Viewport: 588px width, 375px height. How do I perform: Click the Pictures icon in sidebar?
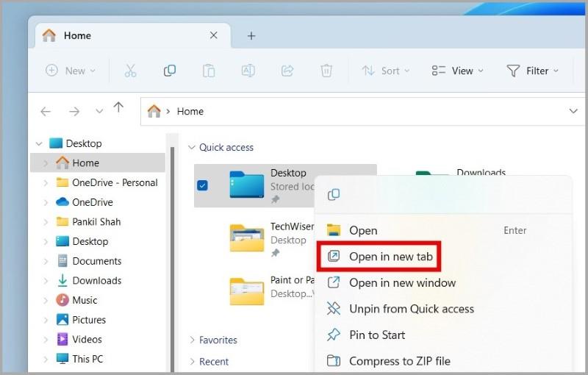pos(62,320)
